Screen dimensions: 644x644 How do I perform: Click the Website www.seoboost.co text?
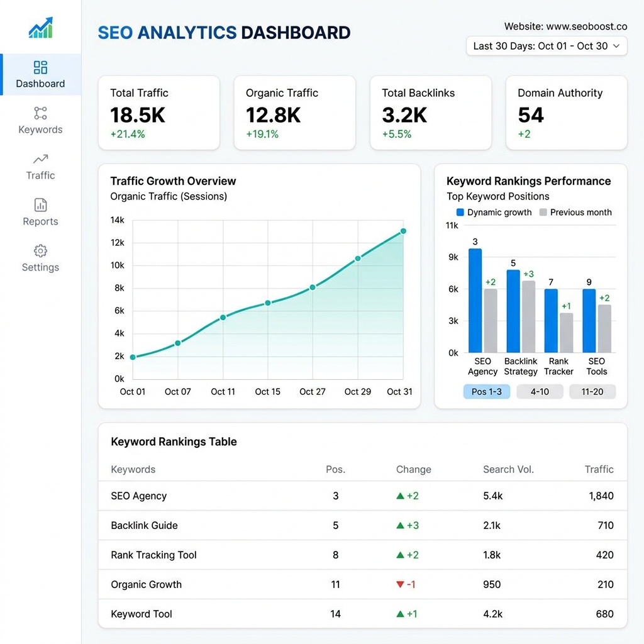pyautogui.click(x=565, y=26)
